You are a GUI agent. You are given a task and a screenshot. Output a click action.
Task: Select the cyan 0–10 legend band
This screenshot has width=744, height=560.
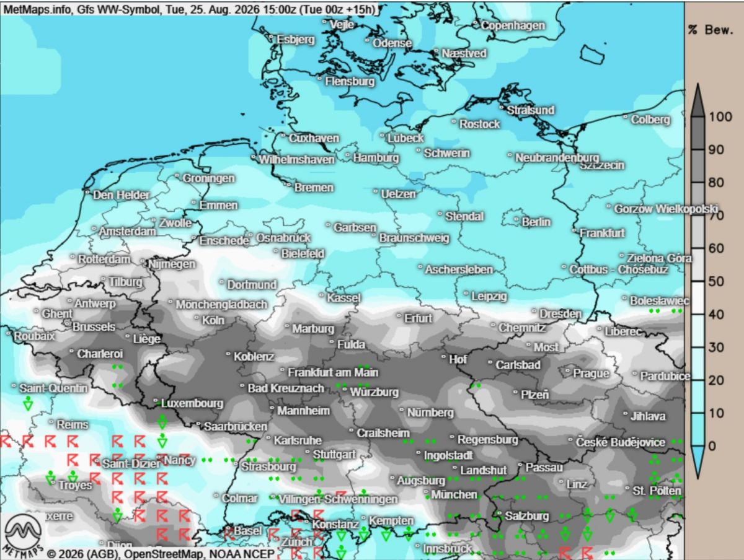click(697, 429)
